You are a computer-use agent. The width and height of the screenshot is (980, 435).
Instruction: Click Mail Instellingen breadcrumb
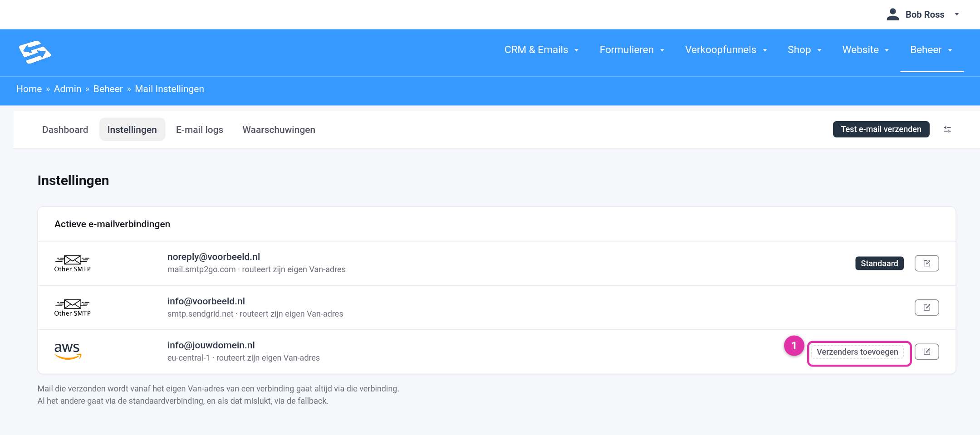(x=169, y=89)
